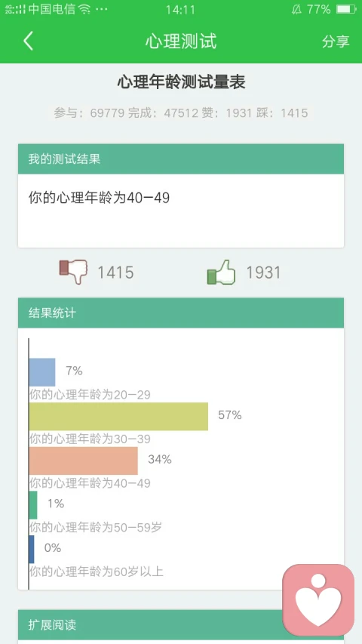The height and width of the screenshot is (644, 362).
Task: Tap the orange 34% bar
Action: (x=83, y=461)
